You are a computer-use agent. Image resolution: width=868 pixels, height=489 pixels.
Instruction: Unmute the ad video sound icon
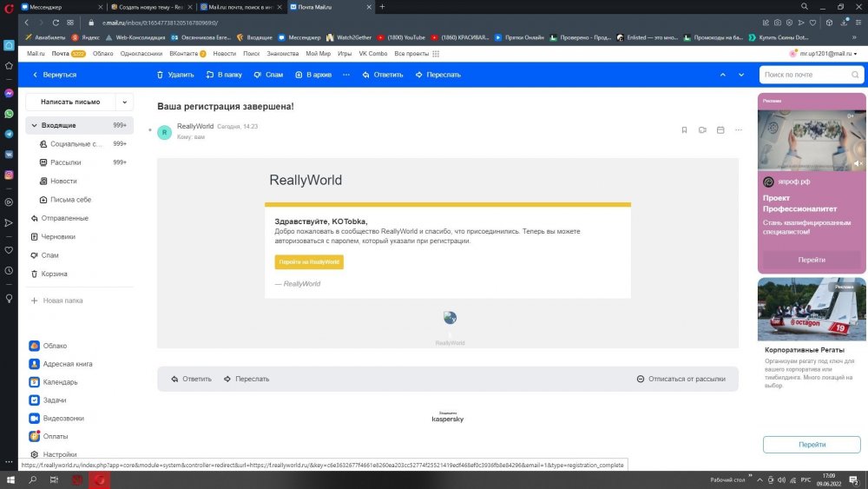click(858, 163)
